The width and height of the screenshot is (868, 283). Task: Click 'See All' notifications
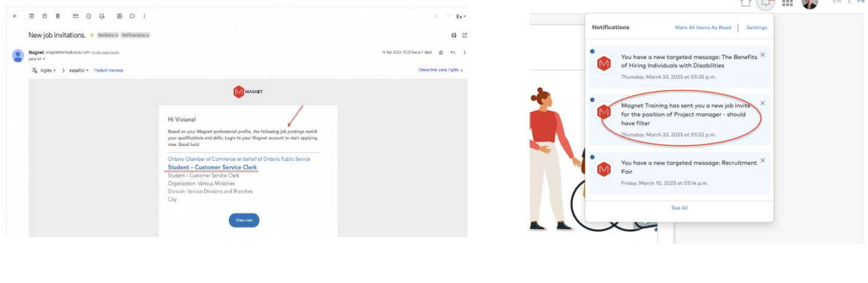679,208
